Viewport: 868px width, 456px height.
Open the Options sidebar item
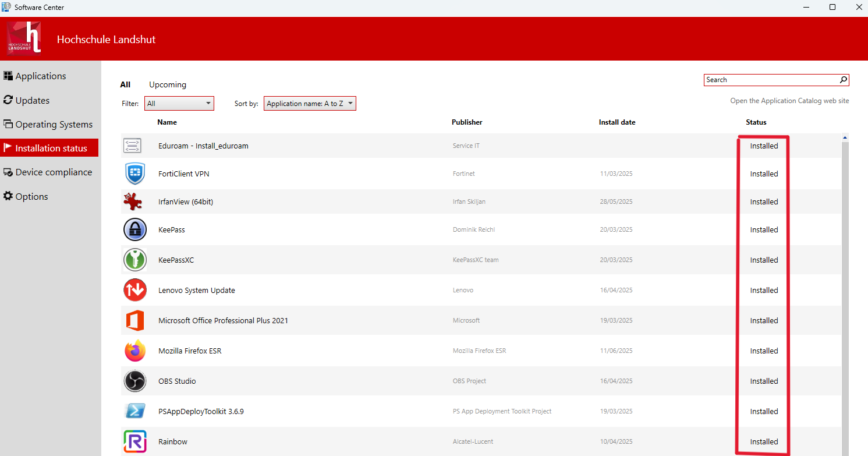31,197
